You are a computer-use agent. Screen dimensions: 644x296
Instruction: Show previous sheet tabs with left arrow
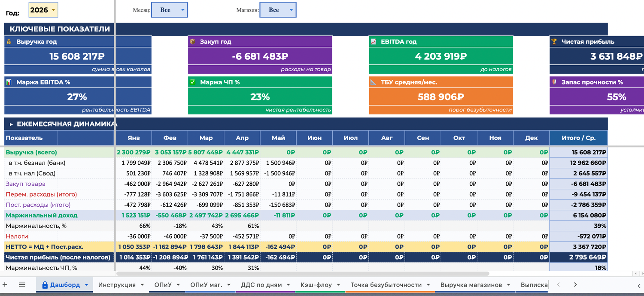[x=558, y=284]
